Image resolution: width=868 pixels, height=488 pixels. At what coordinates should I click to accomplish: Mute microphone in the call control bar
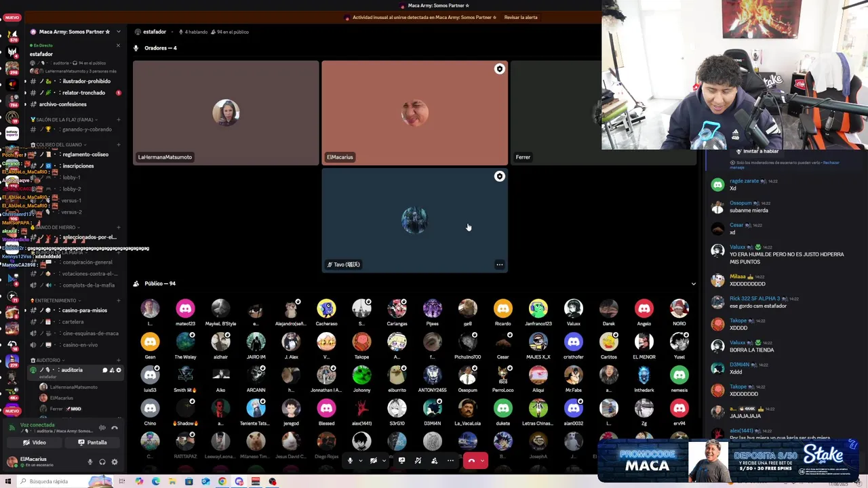(x=350, y=461)
